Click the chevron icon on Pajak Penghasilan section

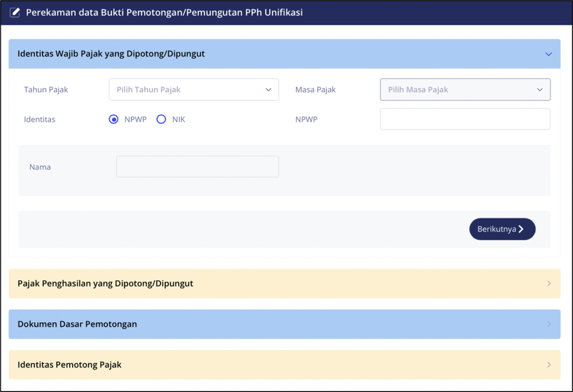(548, 284)
